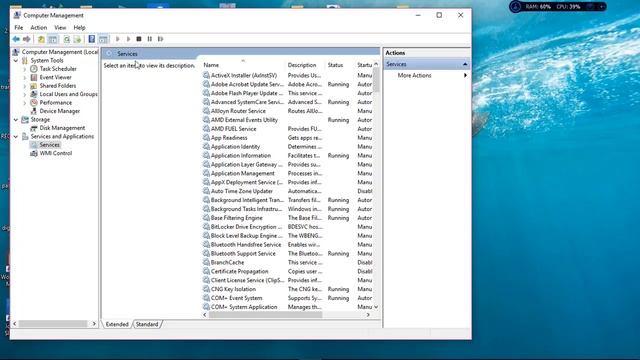The image size is (640, 360).
Task: Expand the Shared Folders node
Action: [x=24, y=86]
